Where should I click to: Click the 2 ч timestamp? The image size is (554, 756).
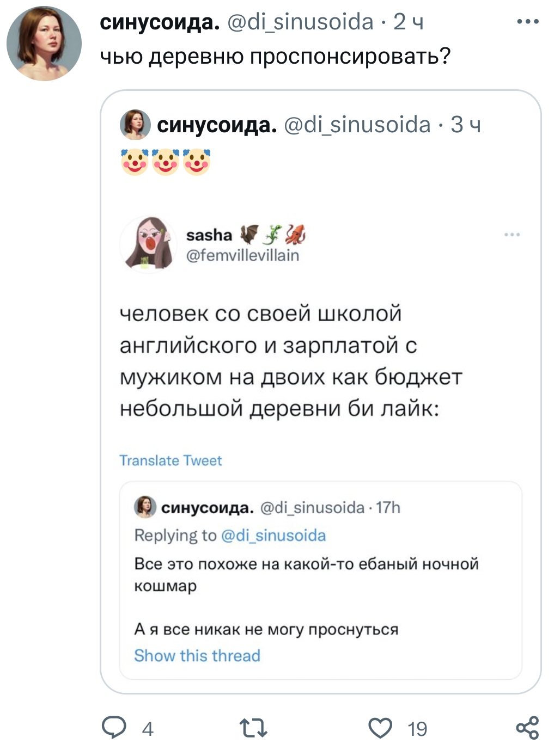[409, 22]
